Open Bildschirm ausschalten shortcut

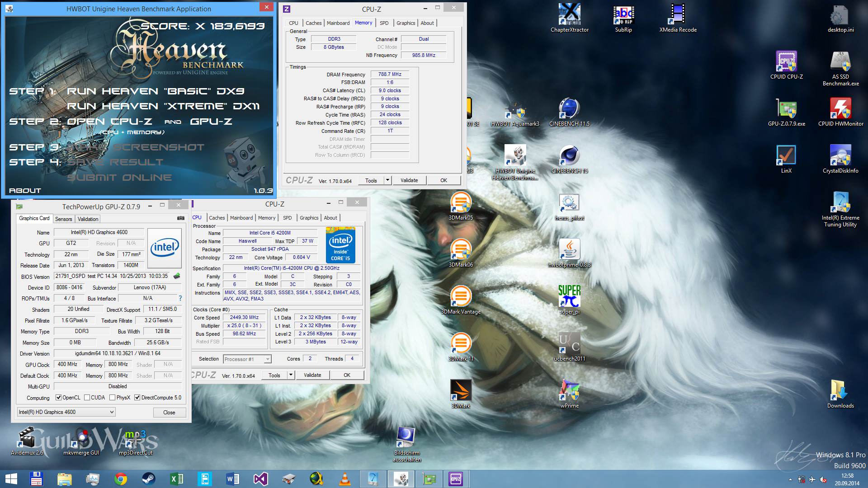(x=406, y=444)
